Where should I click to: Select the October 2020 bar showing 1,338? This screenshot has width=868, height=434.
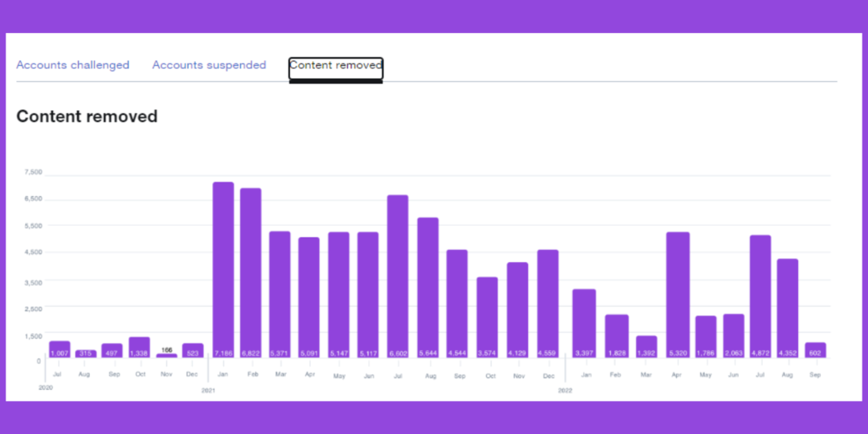139,347
